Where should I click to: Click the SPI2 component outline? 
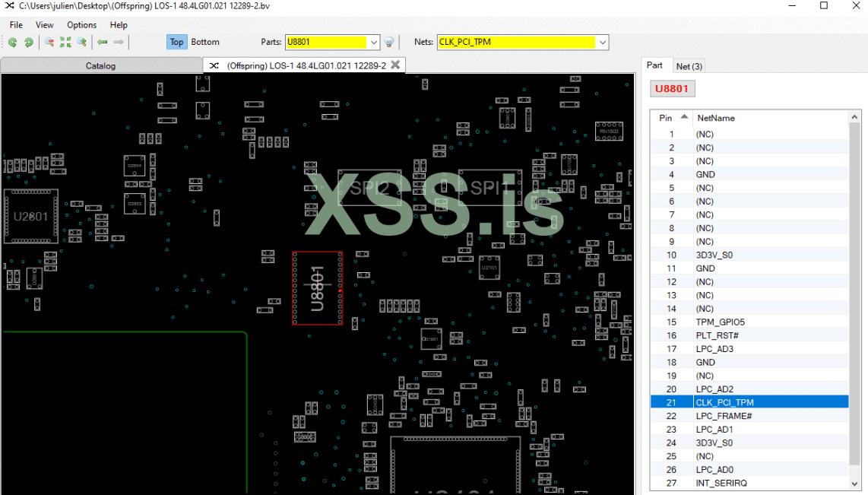click(369, 188)
